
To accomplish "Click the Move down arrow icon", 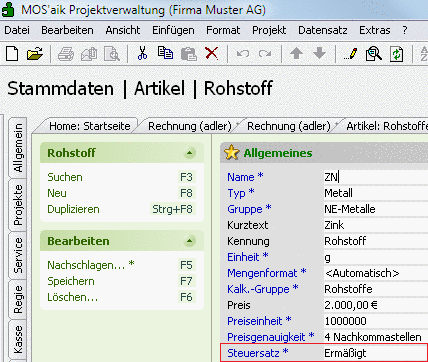I will pos(319,53).
